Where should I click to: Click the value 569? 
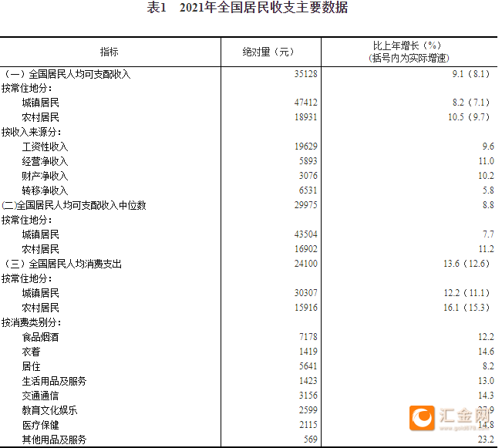(310, 440)
